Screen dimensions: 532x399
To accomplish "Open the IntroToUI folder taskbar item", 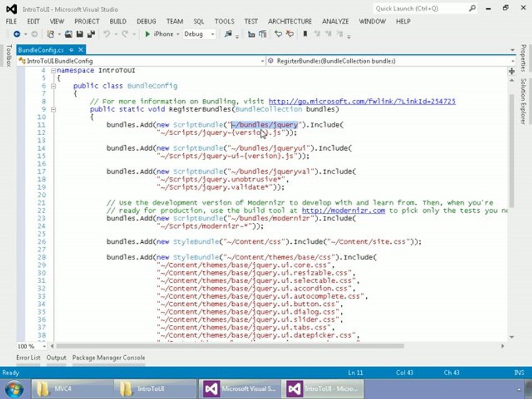I will click(155, 389).
